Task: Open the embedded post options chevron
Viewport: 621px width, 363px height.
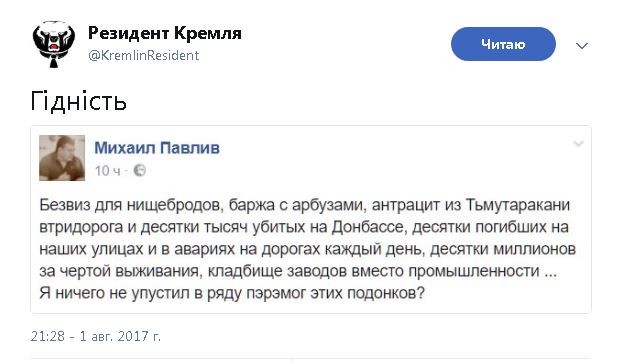Action: click(579, 144)
